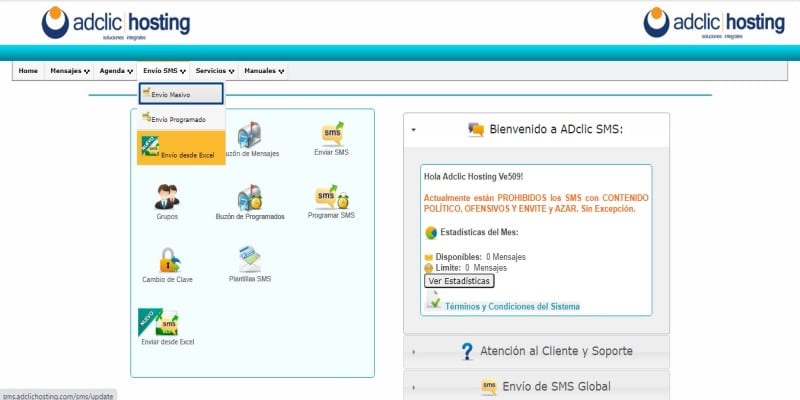Screen dimensions: 800x400
Task: Open the Manuales dropdown menu
Action: click(x=264, y=71)
